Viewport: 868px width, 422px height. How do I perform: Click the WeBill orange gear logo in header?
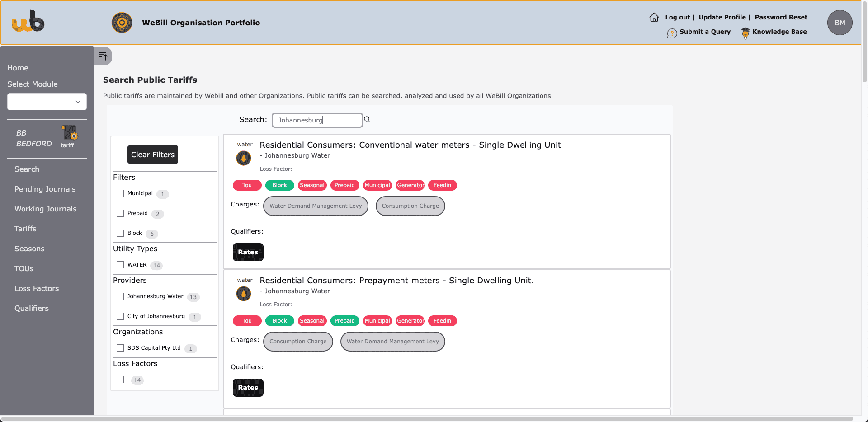coord(121,22)
